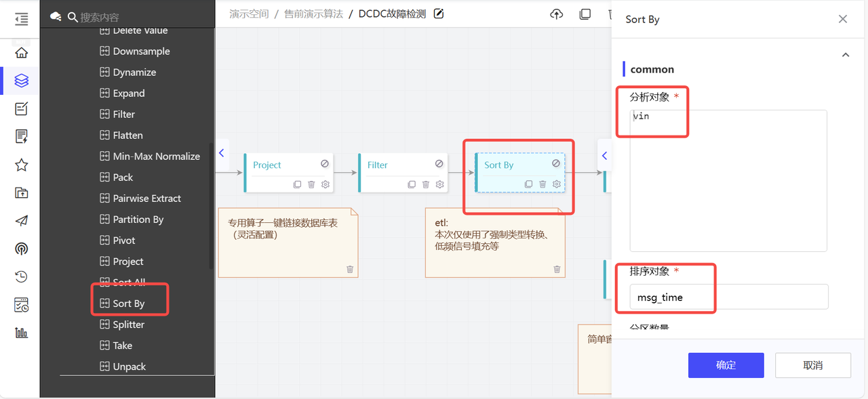Open the broadcast signal sidebar icon
The height and width of the screenshot is (399, 868).
(22, 249)
